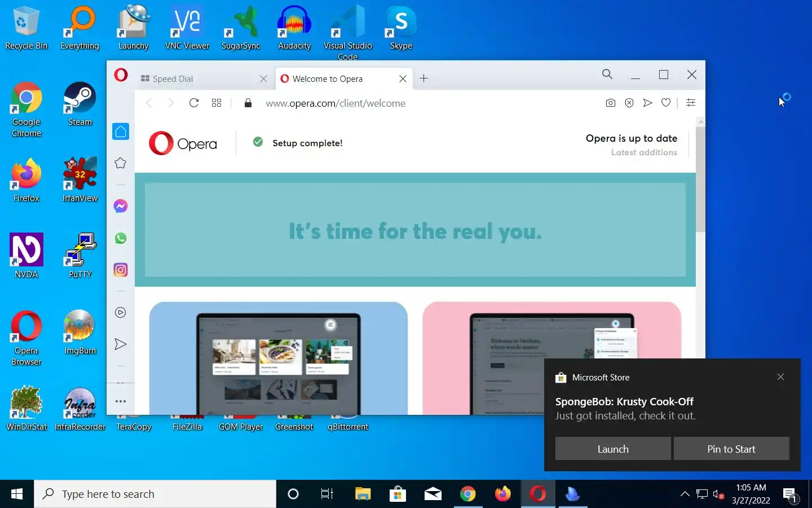The width and height of the screenshot is (812, 508).
Task: Open Bookmarks star in Opera sidebar
Action: pos(121,163)
